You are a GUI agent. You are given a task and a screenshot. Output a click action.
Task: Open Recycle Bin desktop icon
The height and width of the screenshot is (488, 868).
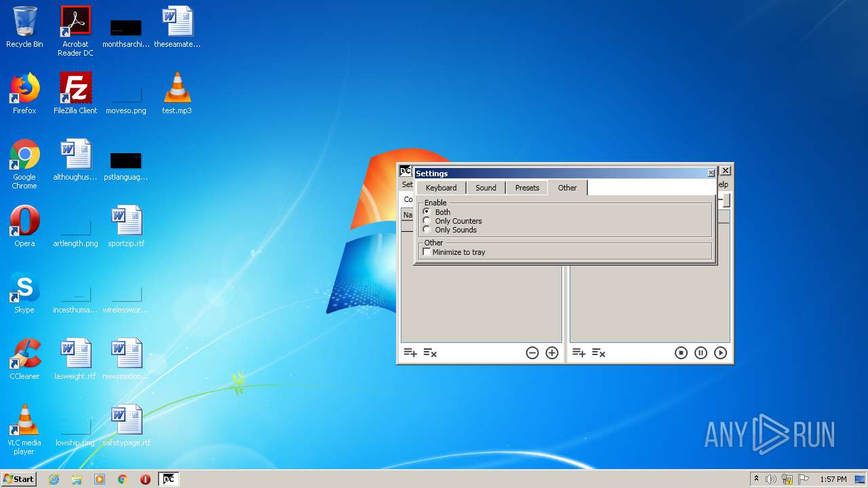(x=24, y=27)
